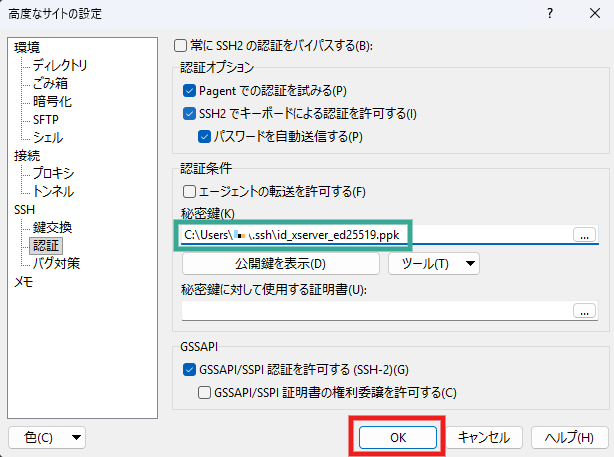
Task: Click the certificate browse (...) button
Action: [585, 311]
